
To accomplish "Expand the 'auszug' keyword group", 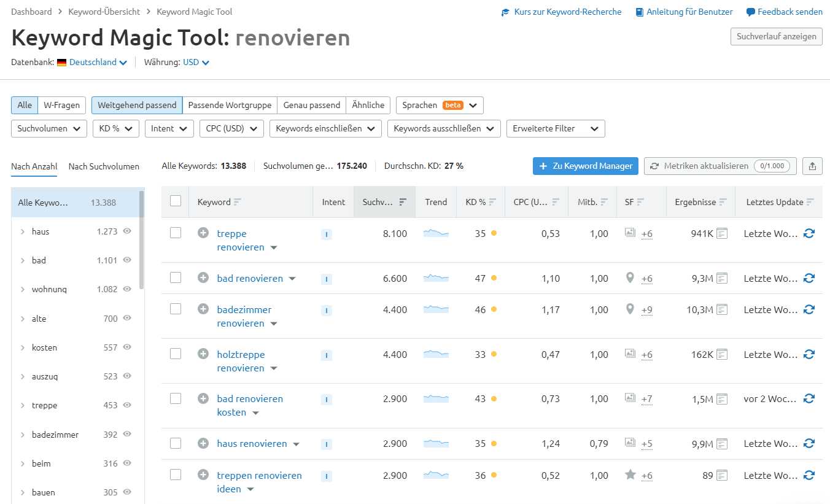I will pyautogui.click(x=23, y=376).
